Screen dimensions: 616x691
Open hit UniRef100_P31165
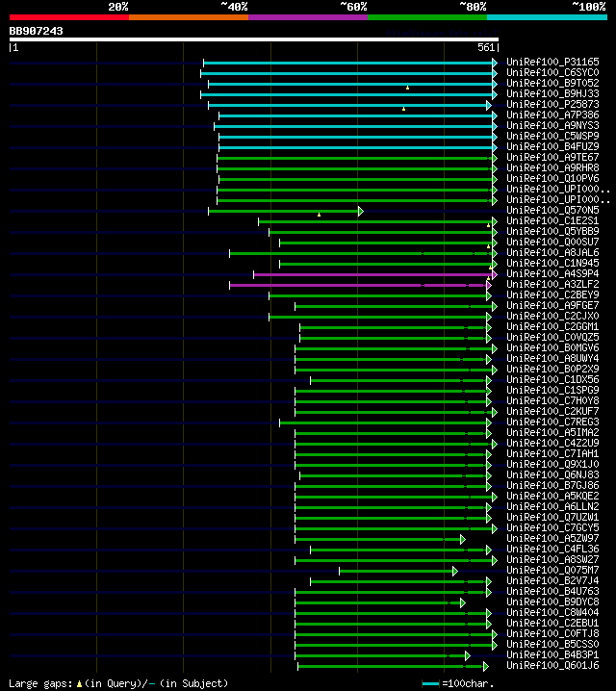click(x=552, y=63)
